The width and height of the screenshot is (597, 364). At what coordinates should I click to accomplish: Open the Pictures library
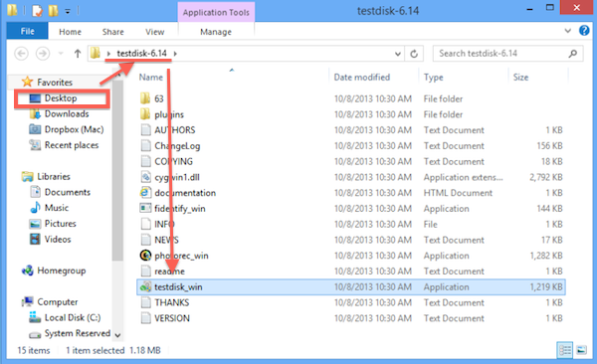(60, 224)
